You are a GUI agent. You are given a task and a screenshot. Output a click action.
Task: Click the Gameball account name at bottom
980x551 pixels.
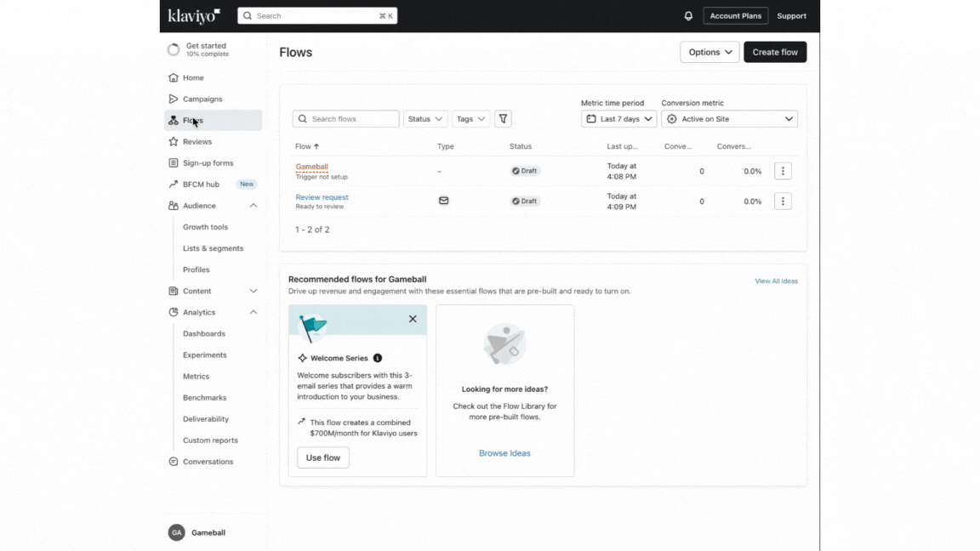coord(208,533)
